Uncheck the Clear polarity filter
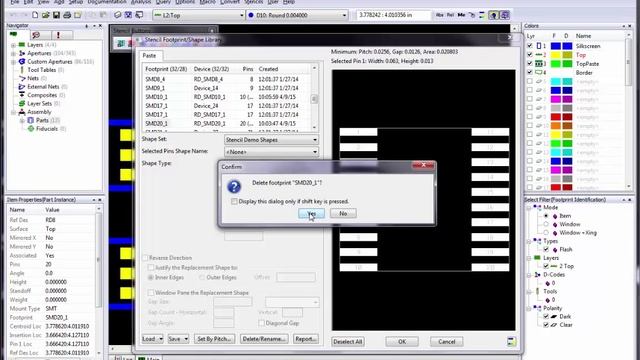640x360 pixels. tap(546, 325)
